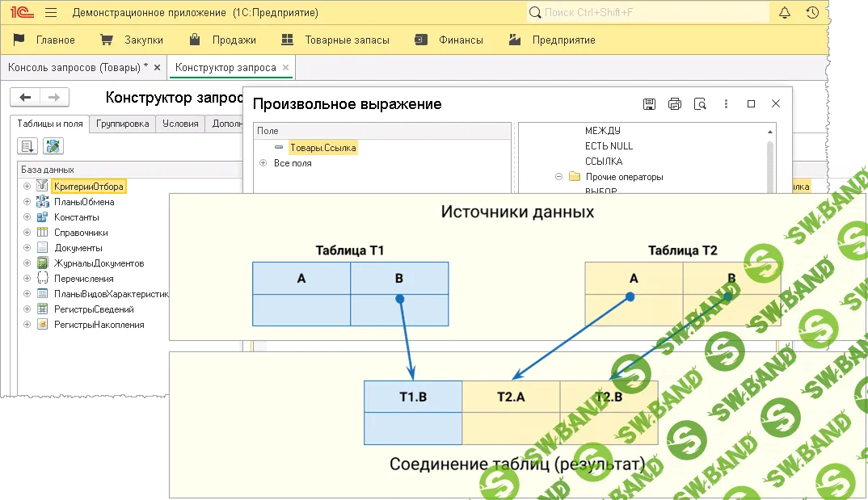Collapse the Прочие операторы folder
The image size is (868, 500).
[557, 176]
